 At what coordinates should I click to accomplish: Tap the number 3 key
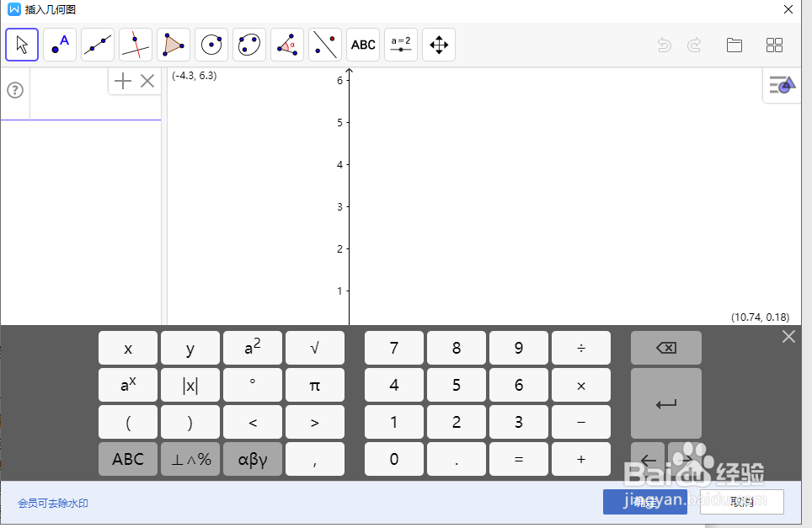coord(519,422)
